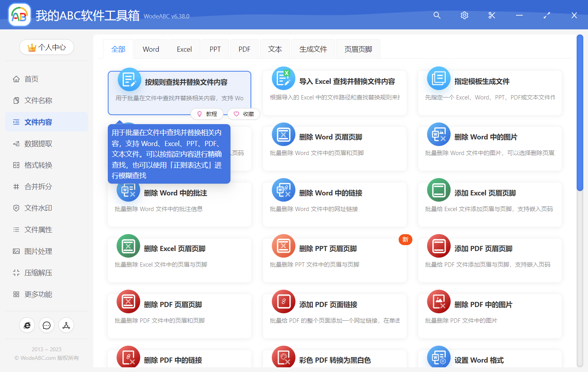Open the chat bubble icon at sidebar bottom
588x372 pixels.
47,325
